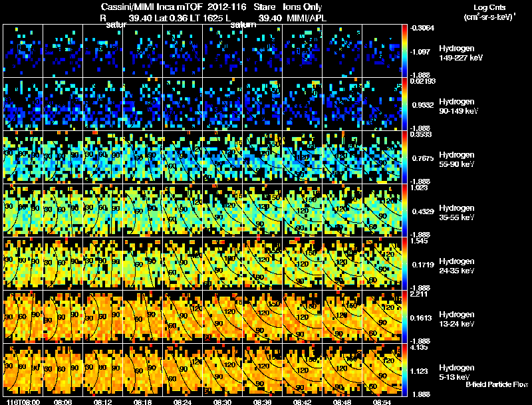Click the Hydrogen 149-227 keV panel at 08:00
The width and height of the screenshot is (532, 405).
pos(23,51)
